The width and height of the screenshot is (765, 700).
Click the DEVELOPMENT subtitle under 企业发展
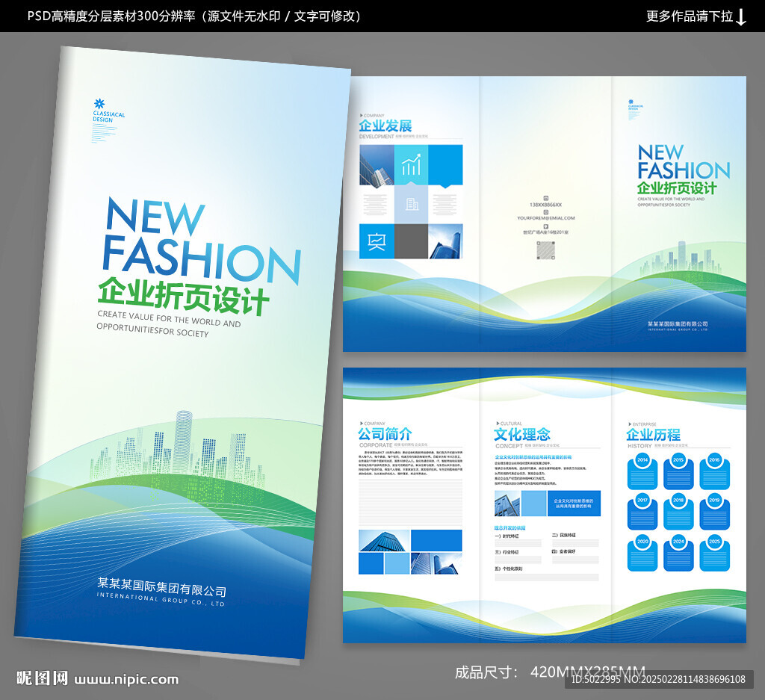click(377, 137)
